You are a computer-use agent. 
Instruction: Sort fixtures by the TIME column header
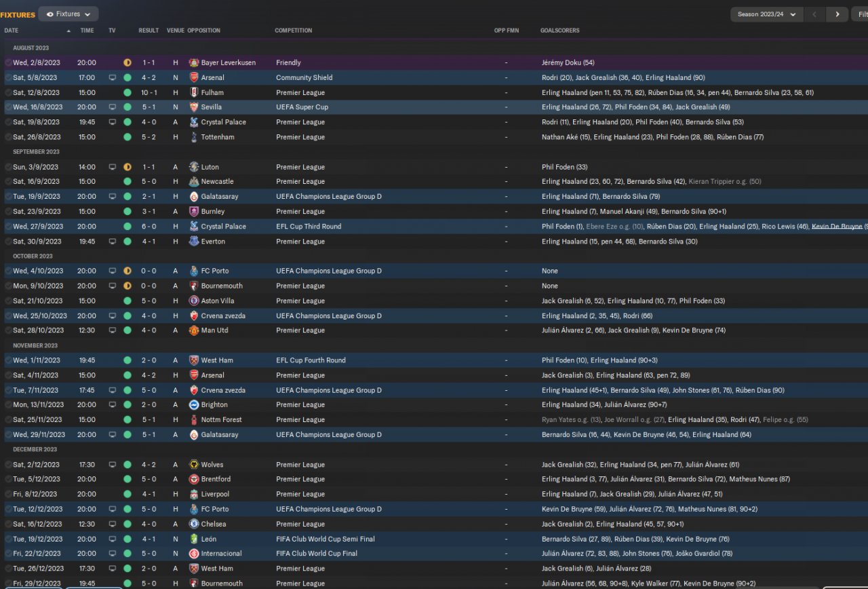tap(87, 31)
